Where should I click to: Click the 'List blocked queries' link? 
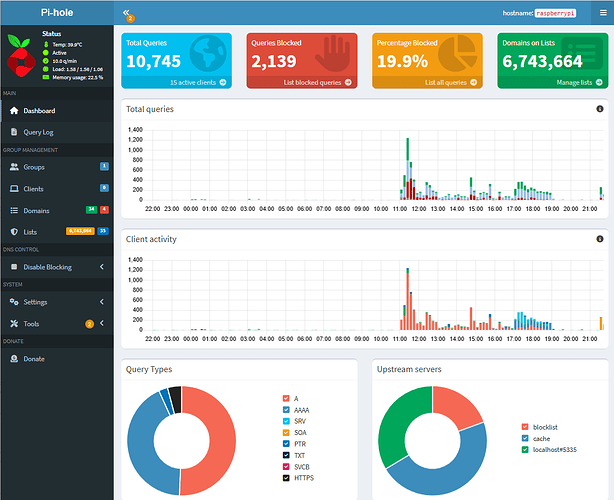point(317,82)
